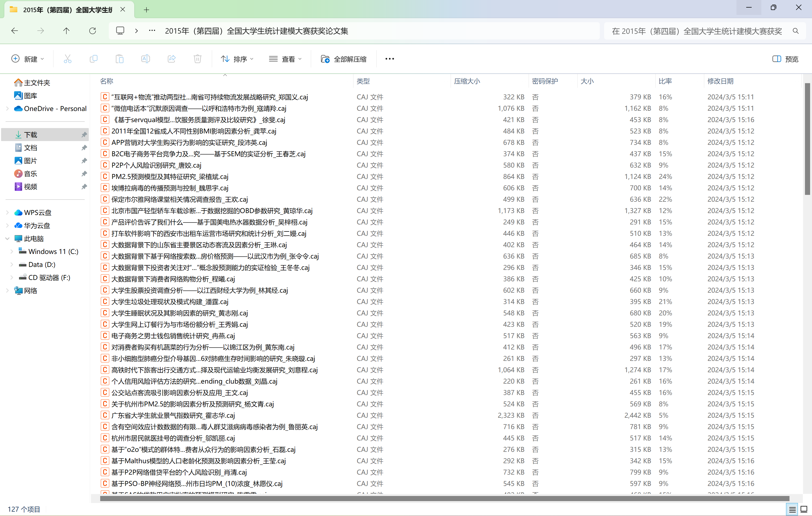Switch to details list view icon

click(x=792, y=509)
